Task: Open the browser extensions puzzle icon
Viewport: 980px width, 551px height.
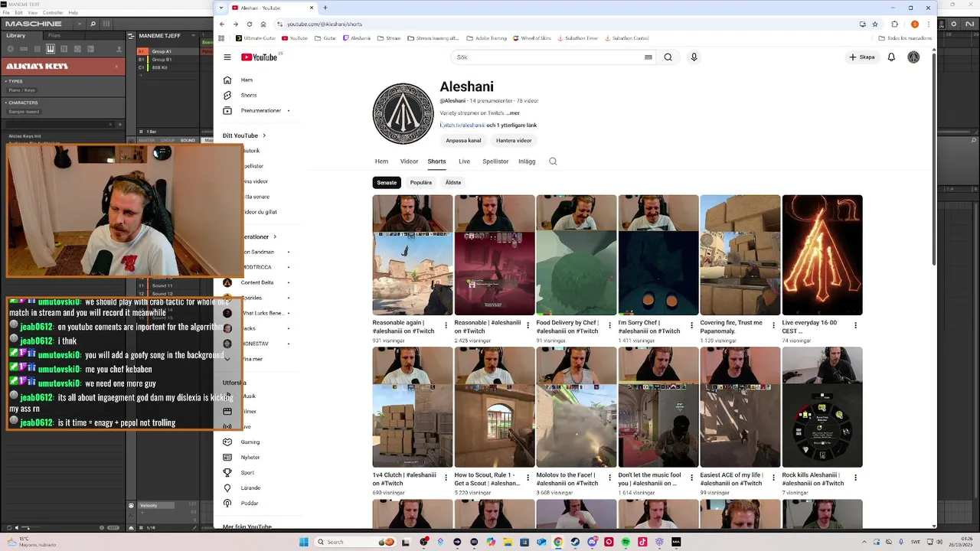Action: pos(894,24)
